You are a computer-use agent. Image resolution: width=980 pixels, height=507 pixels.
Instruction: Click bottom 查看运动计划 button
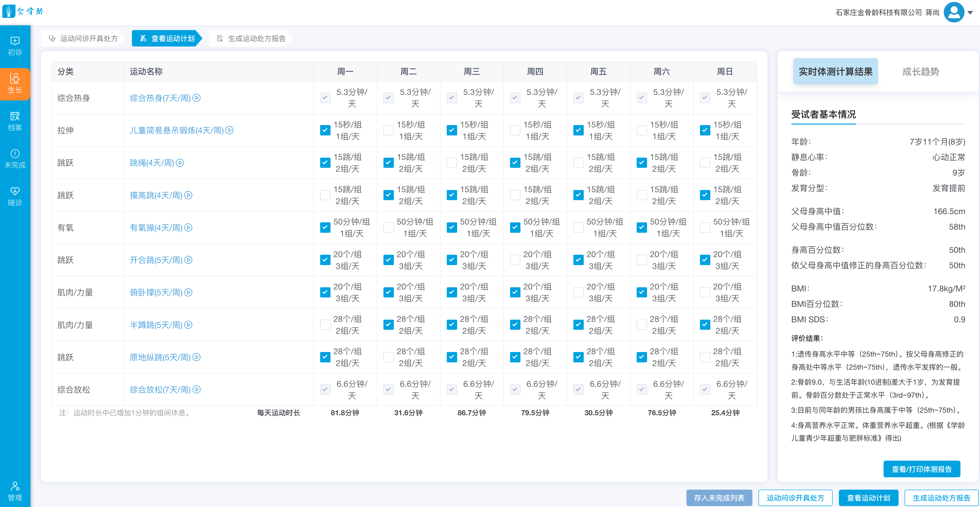click(x=869, y=498)
